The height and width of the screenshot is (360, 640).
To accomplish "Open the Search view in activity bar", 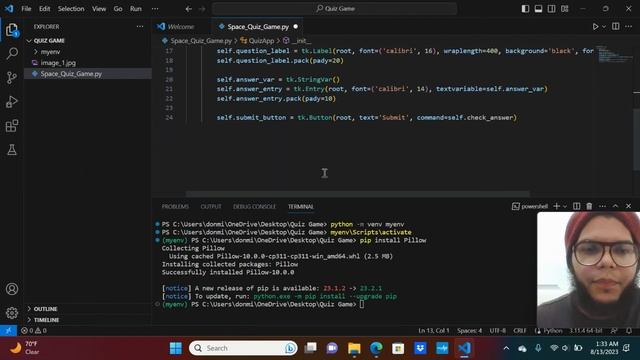I will (12, 53).
